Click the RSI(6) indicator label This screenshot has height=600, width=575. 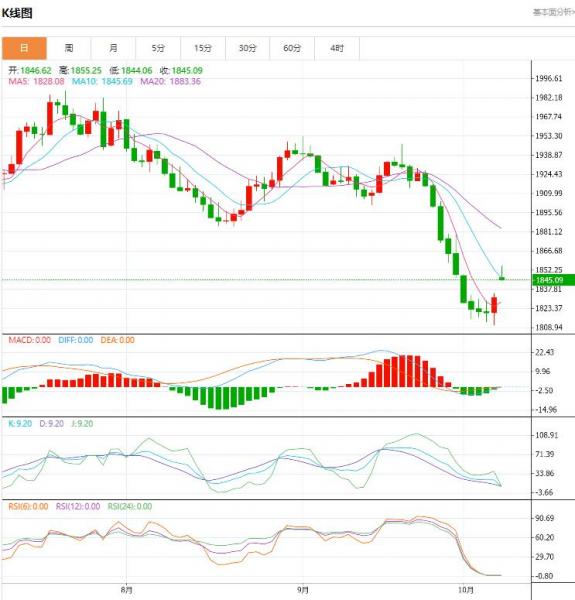click(x=28, y=507)
